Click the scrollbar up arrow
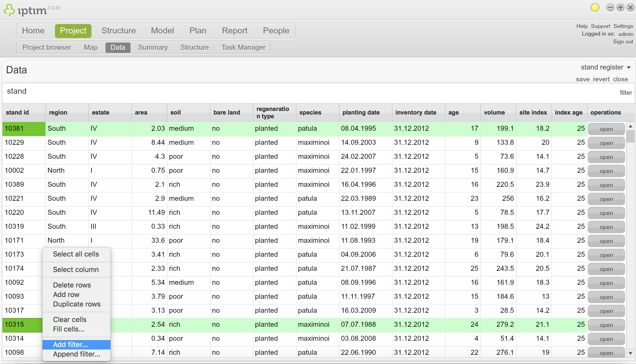The height and width of the screenshot is (364, 636). (x=630, y=126)
